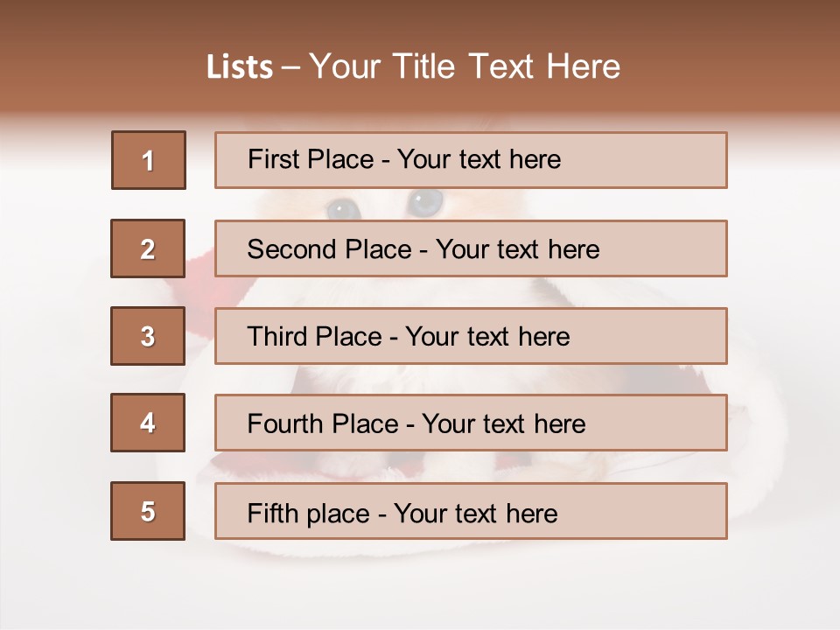Click the kitten's left eye in background
840x630 pixels.
click(342, 207)
